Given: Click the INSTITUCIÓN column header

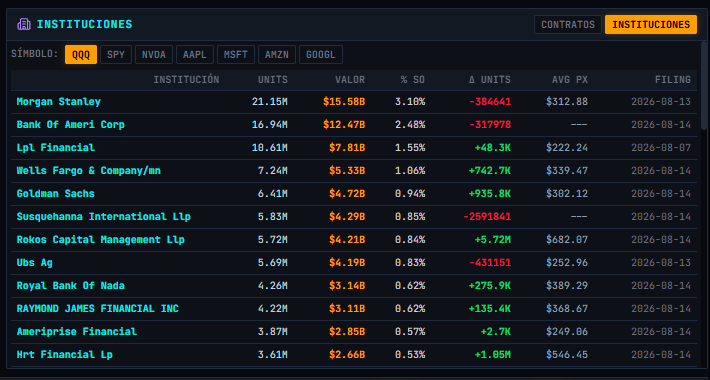Looking at the screenshot, I should click(x=187, y=80).
